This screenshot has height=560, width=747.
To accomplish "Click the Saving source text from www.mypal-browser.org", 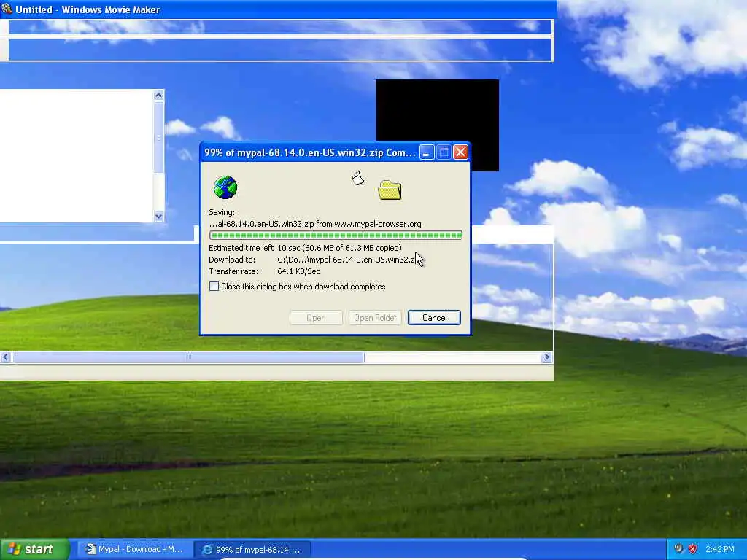I will pyautogui.click(x=315, y=224).
